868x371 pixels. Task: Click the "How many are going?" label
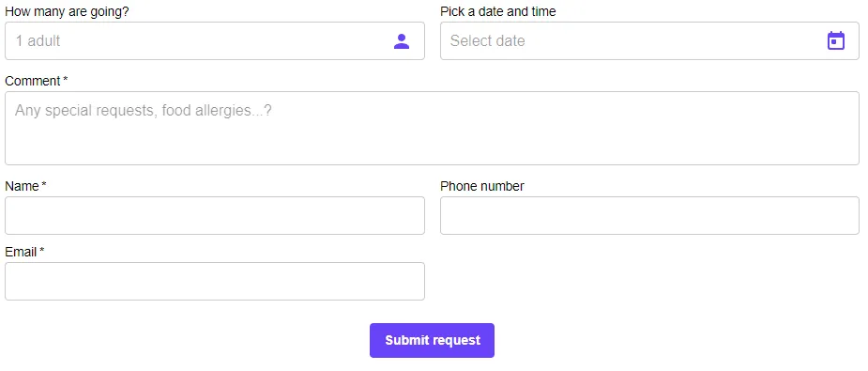pyautogui.click(x=67, y=11)
